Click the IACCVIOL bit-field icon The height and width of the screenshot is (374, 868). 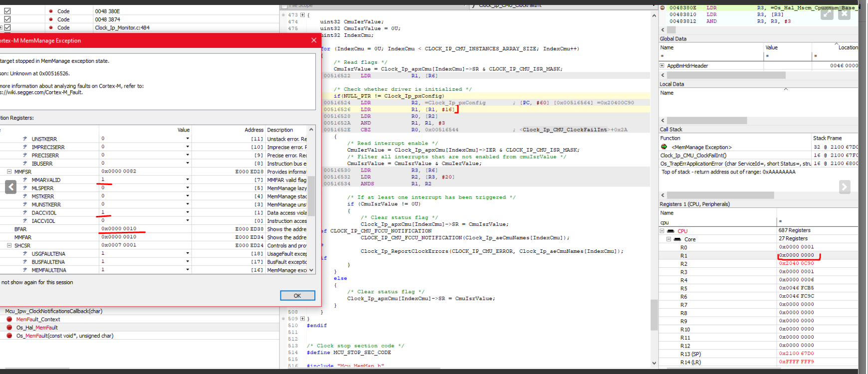pos(25,221)
